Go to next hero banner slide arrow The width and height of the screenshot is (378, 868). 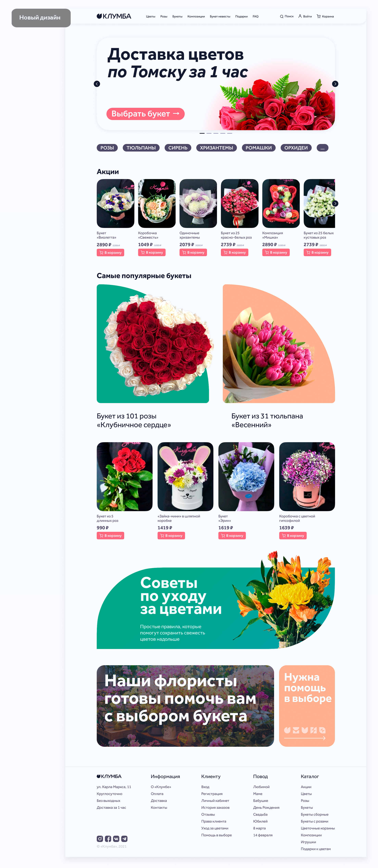coord(335,84)
